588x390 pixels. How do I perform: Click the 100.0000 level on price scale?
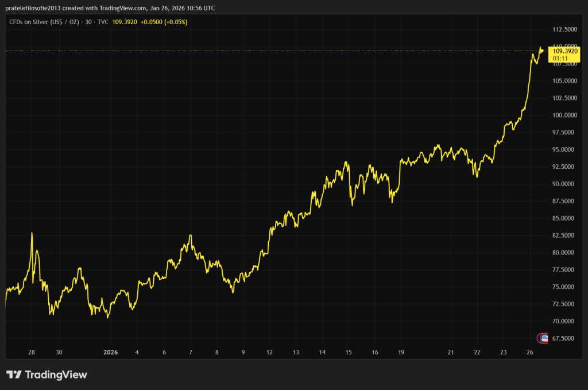(x=564, y=115)
